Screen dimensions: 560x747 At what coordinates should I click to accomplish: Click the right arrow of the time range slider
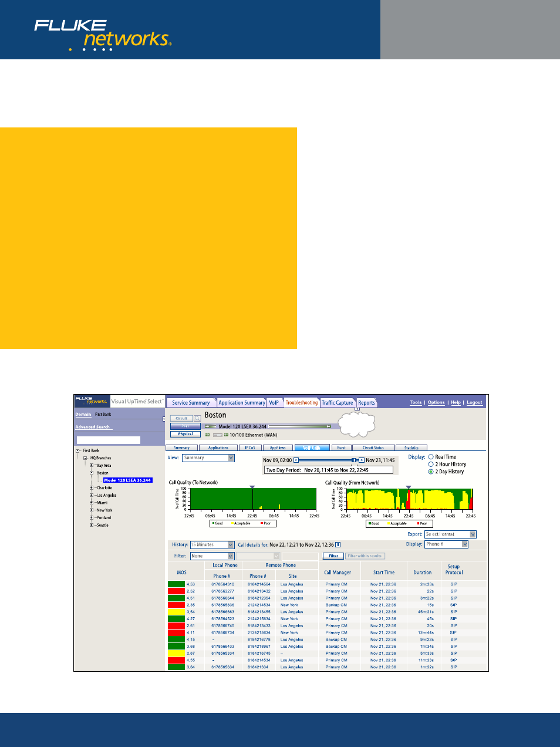[x=362, y=460]
